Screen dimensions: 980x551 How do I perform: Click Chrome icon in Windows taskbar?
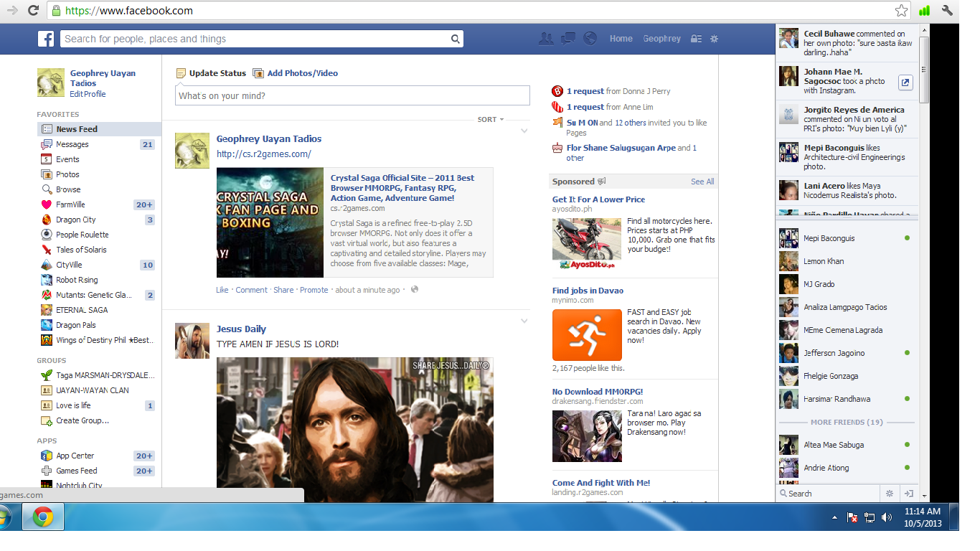[x=43, y=517]
